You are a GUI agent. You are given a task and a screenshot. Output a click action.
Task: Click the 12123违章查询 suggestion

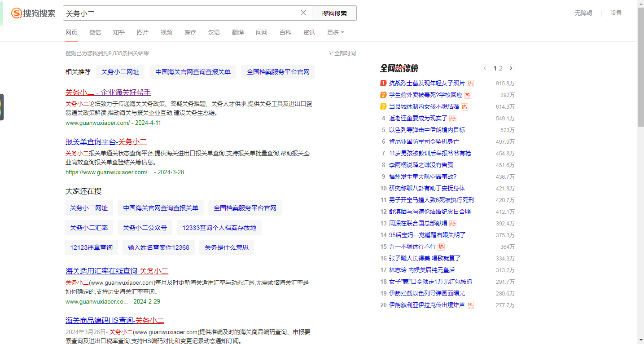91,247
